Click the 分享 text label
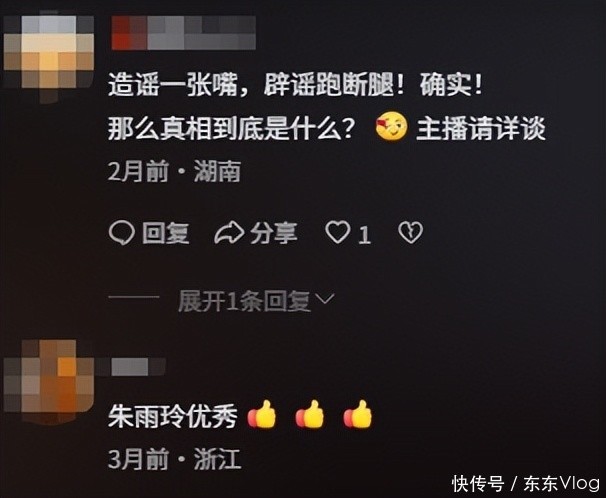The image size is (606, 498). pyautogui.click(x=274, y=233)
